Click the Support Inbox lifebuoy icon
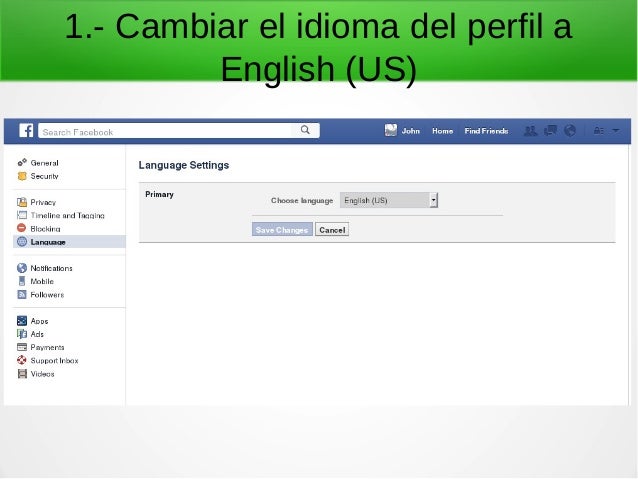The image size is (638, 479). point(22,360)
